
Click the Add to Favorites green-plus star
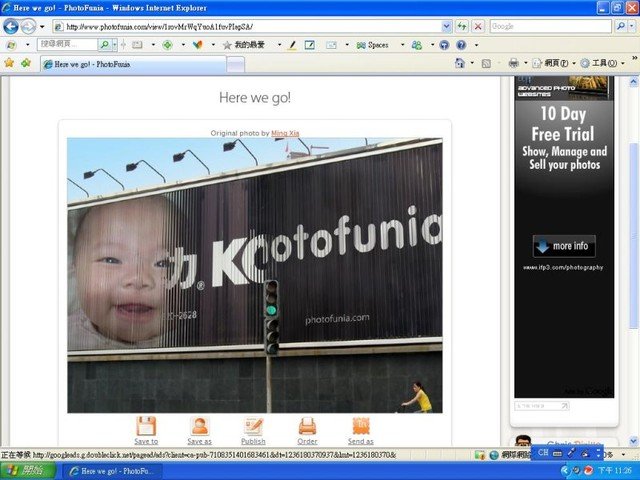click(26, 63)
